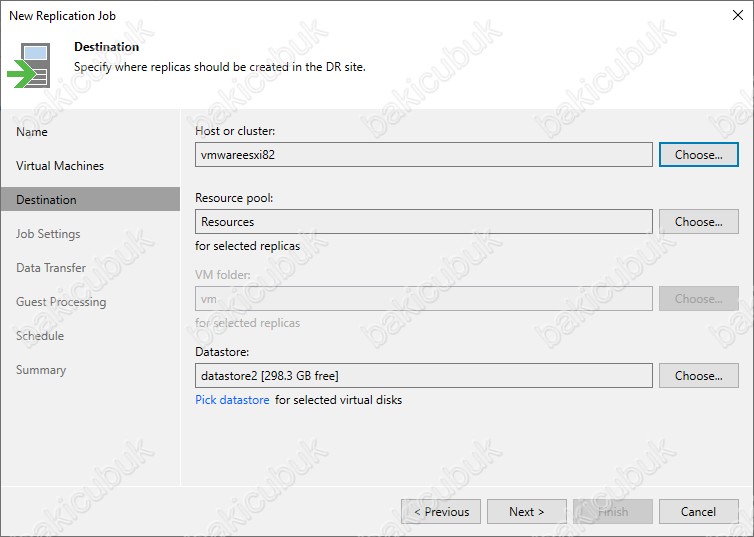The image size is (754, 537).
Task: Close the New Replication Job dialog
Action: [x=738, y=15]
